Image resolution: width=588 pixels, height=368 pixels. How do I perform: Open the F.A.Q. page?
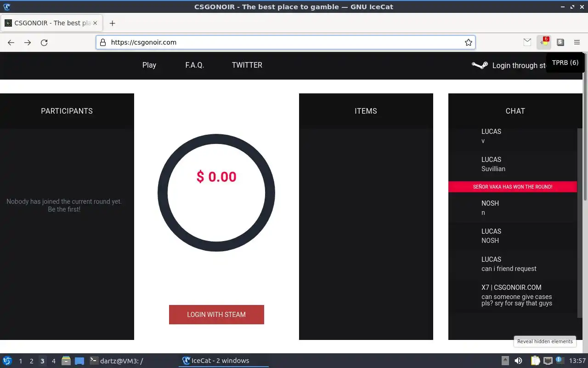click(x=195, y=65)
